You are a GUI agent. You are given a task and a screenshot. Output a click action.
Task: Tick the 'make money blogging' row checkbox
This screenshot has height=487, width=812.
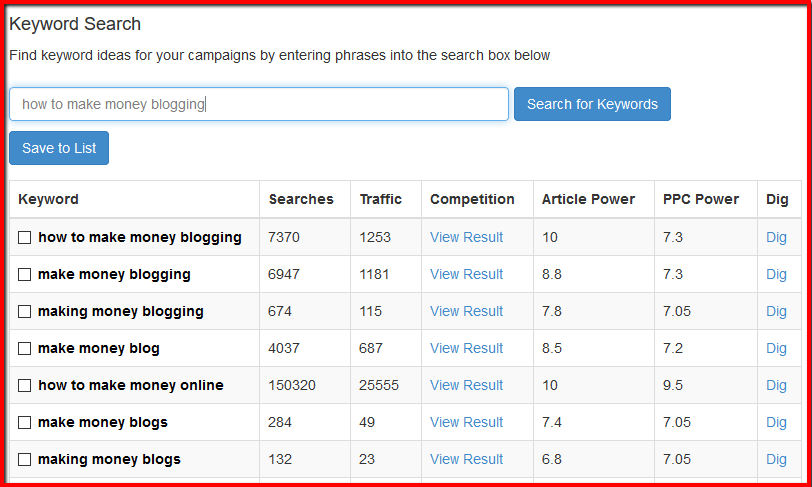tap(24, 275)
